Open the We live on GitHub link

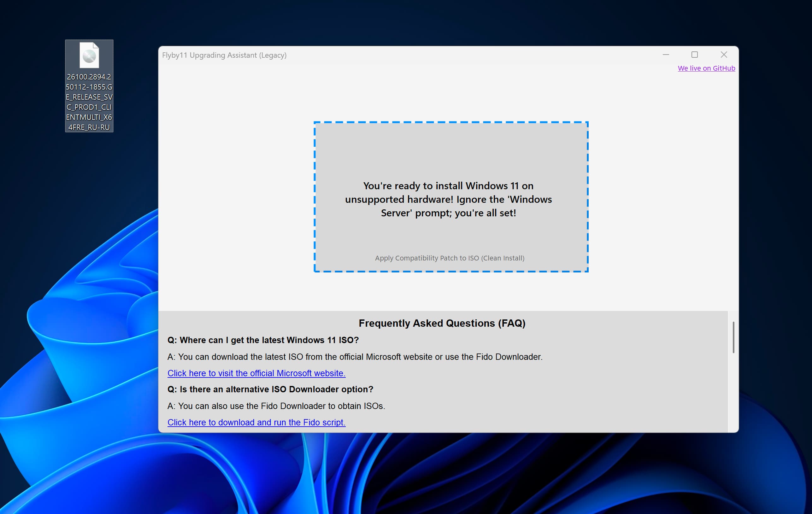(706, 68)
